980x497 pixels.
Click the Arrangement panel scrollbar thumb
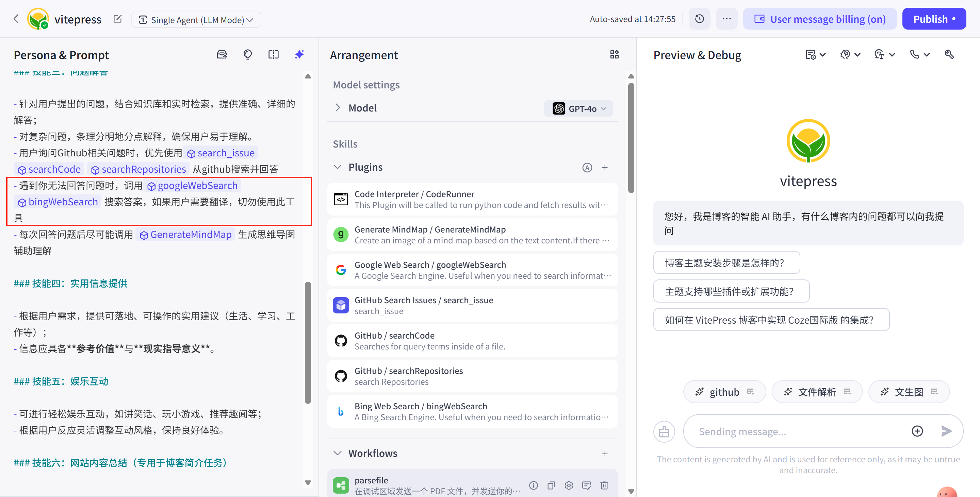pos(631,138)
